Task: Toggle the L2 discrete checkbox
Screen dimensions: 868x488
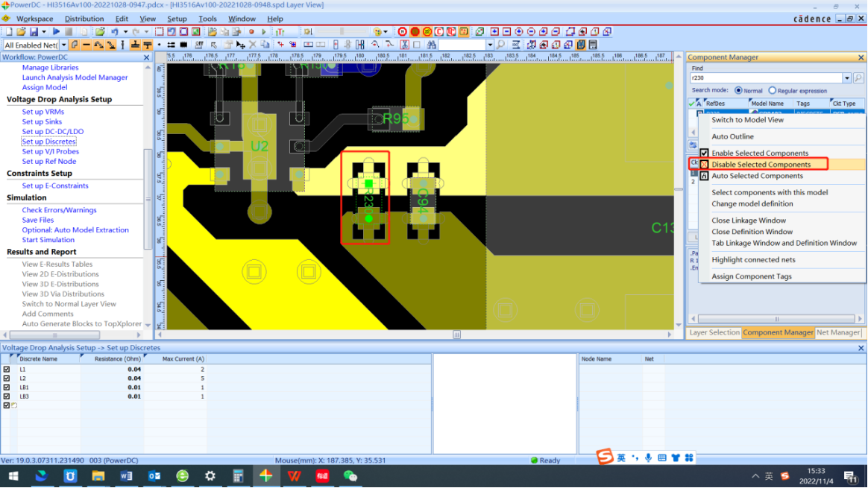Action: [7, 378]
